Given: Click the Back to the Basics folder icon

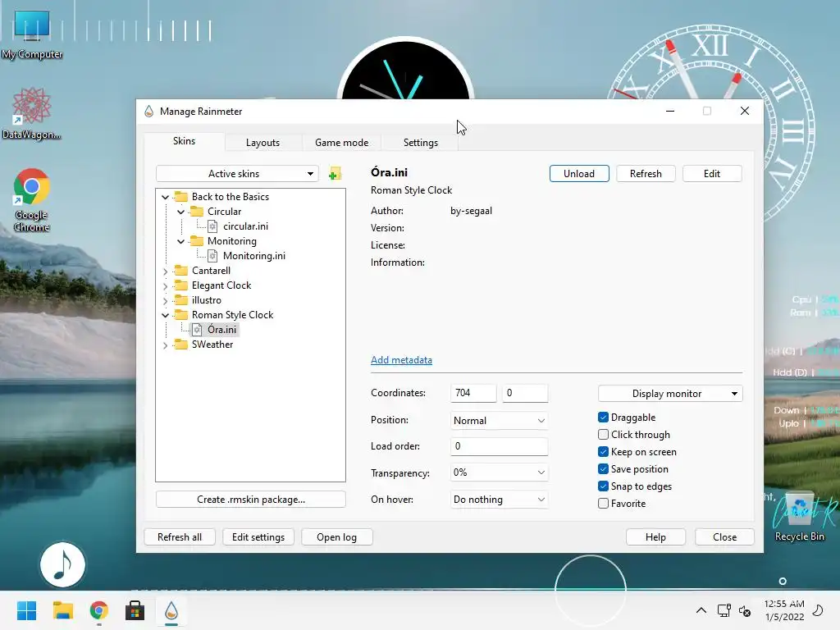Looking at the screenshot, I should (x=181, y=197).
